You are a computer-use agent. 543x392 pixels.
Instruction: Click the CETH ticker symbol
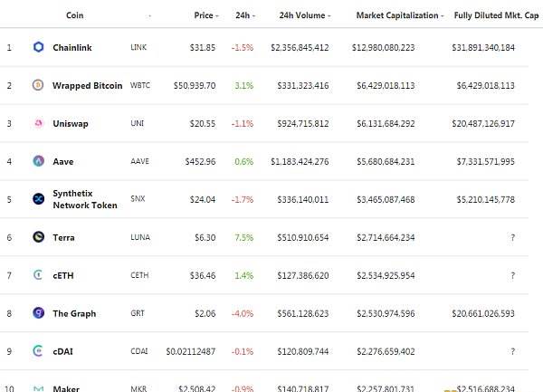click(x=139, y=275)
